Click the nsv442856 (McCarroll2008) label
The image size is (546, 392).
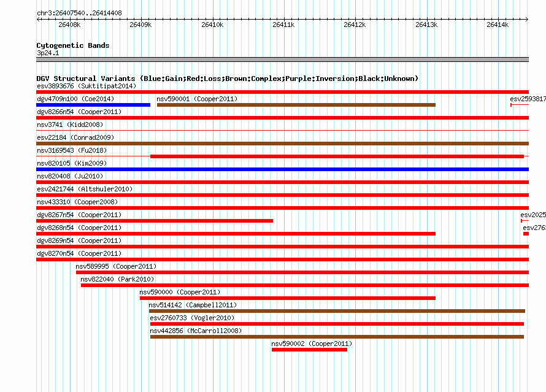pyautogui.click(x=196, y=331)
